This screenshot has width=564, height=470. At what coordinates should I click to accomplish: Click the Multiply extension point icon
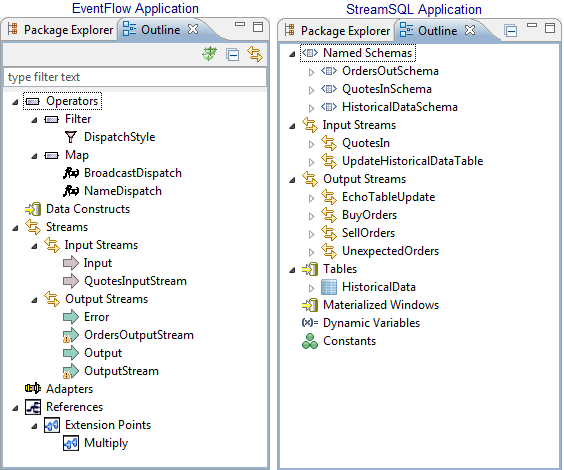(x=71, y=443)
